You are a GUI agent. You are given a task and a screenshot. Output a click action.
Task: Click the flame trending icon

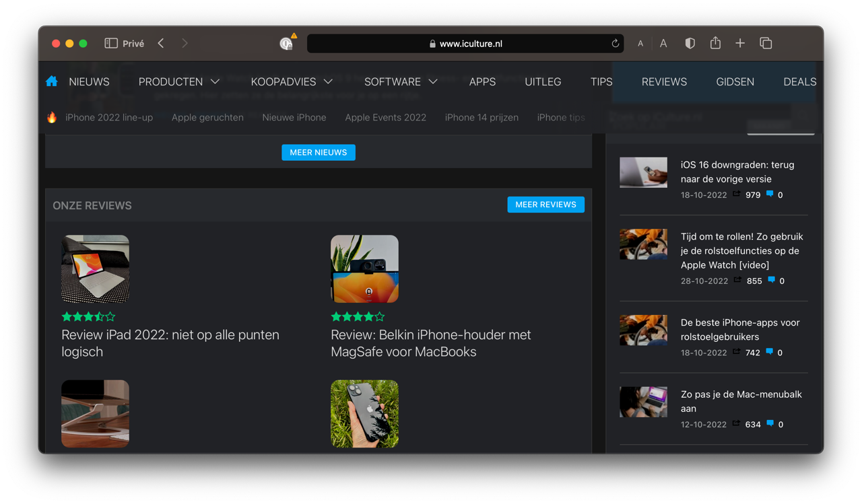coord(52,117)
